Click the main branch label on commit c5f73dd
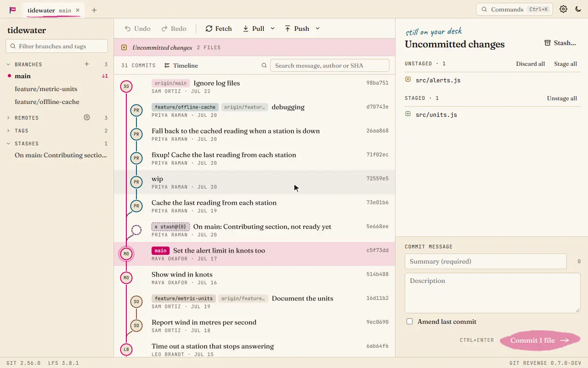Viewport: 588px width, 368px height. coord(160,251)
